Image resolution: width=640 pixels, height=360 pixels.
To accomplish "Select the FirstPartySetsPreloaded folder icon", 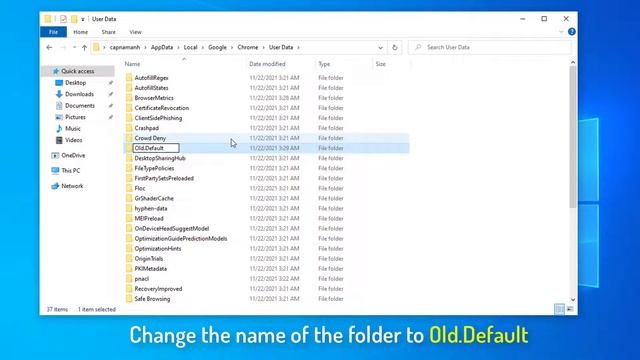I will point(129,178).
